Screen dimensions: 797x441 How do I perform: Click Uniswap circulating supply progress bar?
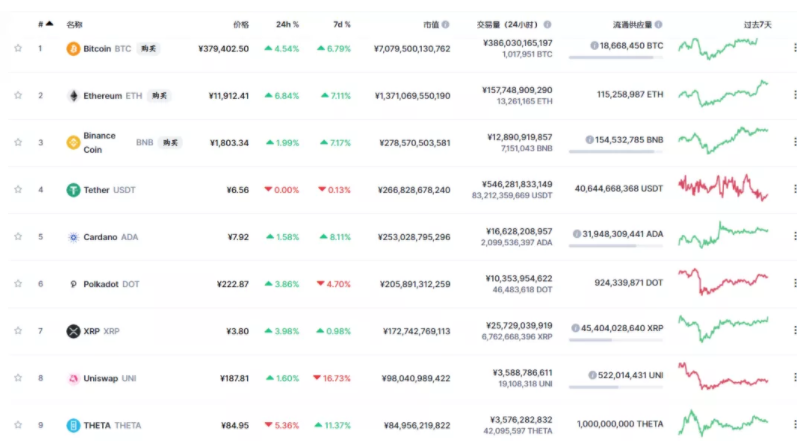(616, 387)
